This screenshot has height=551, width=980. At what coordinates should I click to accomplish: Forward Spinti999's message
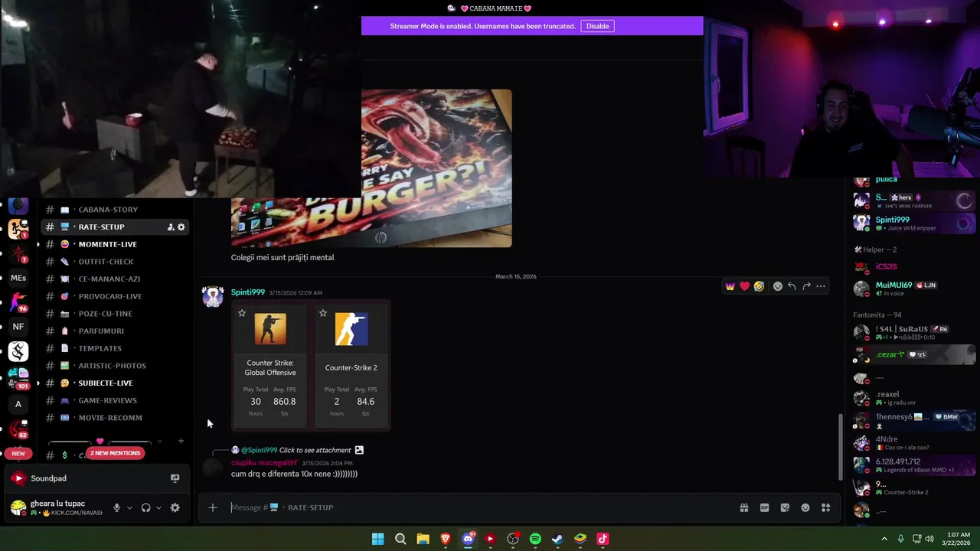(806, 286)
